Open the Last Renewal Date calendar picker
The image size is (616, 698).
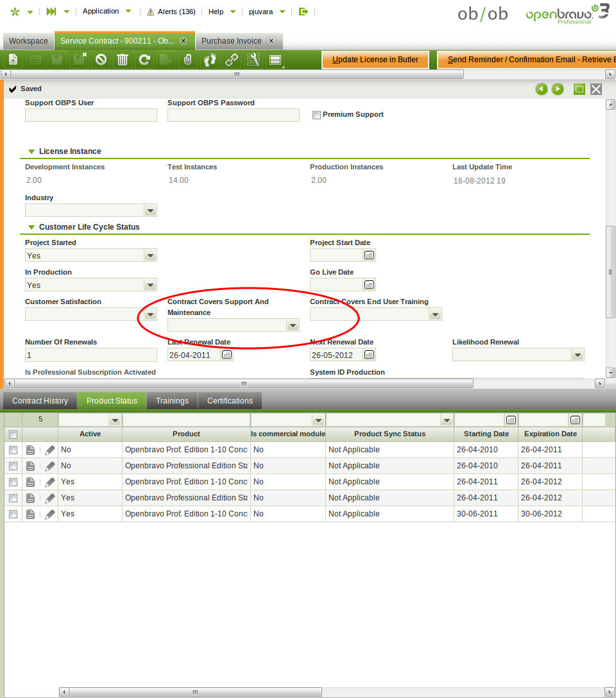pos(227,355)
